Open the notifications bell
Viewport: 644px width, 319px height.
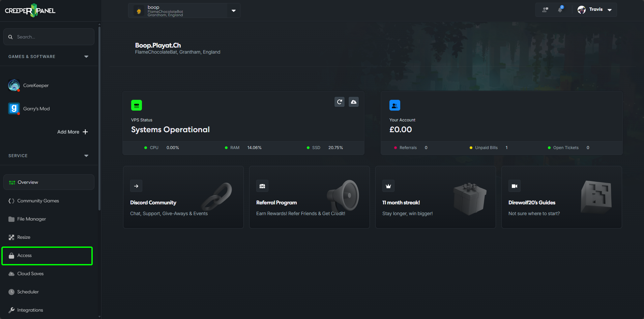(560, 9)
